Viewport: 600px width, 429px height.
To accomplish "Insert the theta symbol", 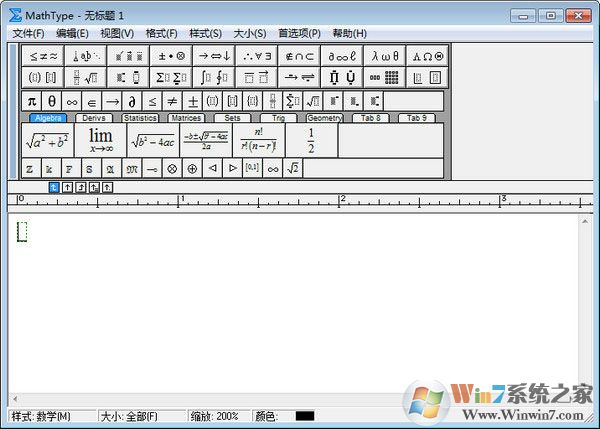I will (x=52, y=101).
